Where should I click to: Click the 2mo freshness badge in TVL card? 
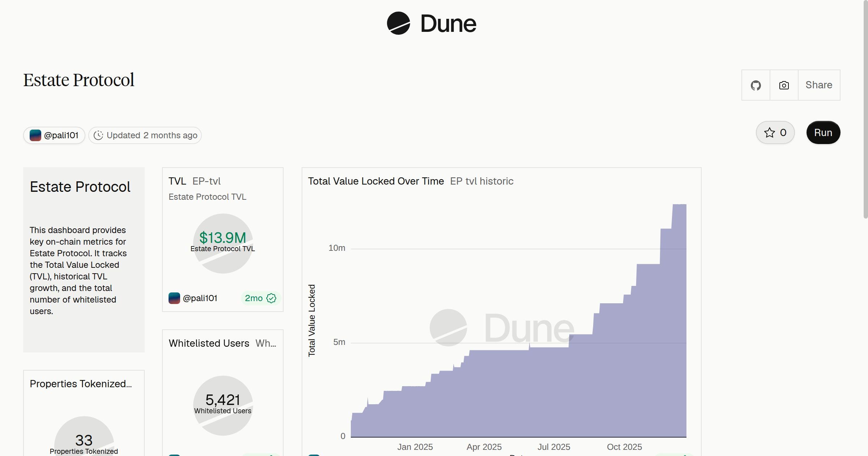tap(260, 298)
